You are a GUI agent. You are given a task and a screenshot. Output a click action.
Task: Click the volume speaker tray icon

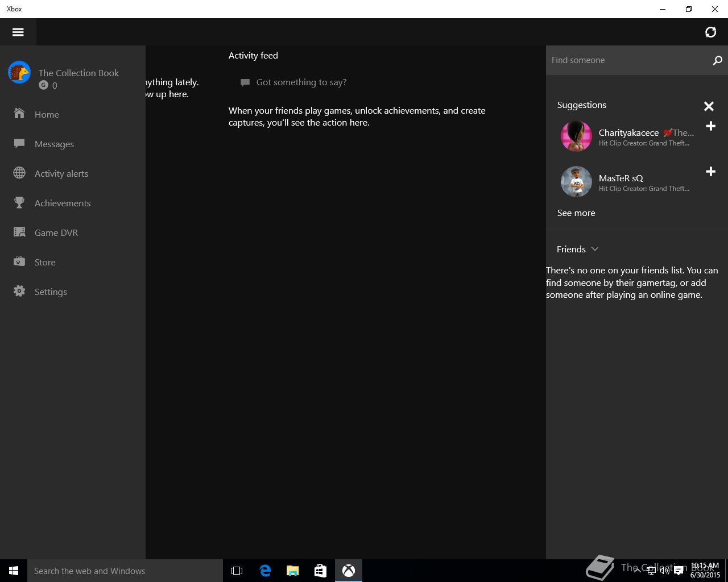click(x=664, y=571)
